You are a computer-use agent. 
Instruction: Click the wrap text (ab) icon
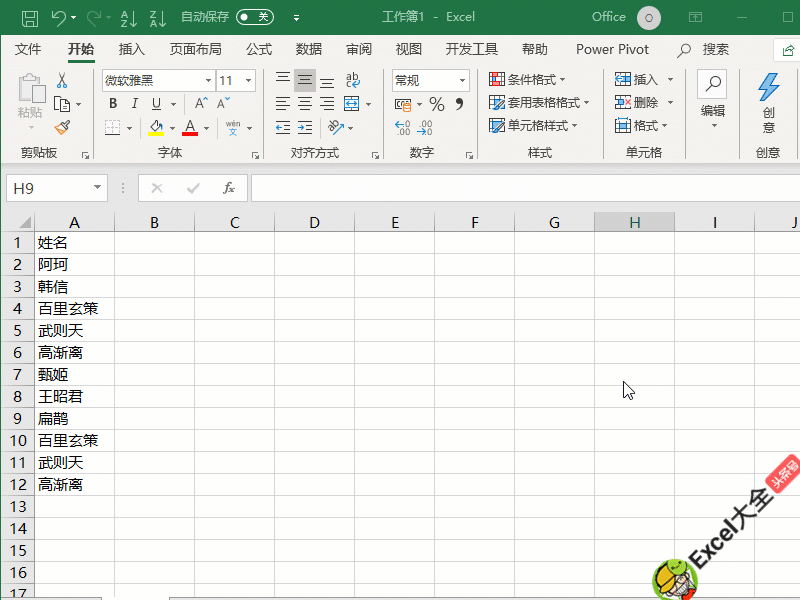(x=355, y=80)
